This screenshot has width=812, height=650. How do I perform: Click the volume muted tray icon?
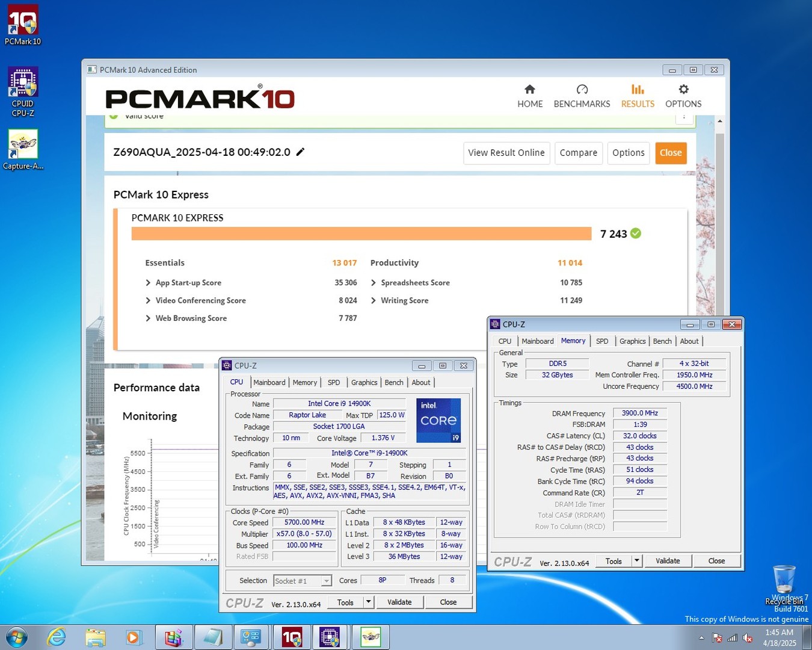point(748,638)
